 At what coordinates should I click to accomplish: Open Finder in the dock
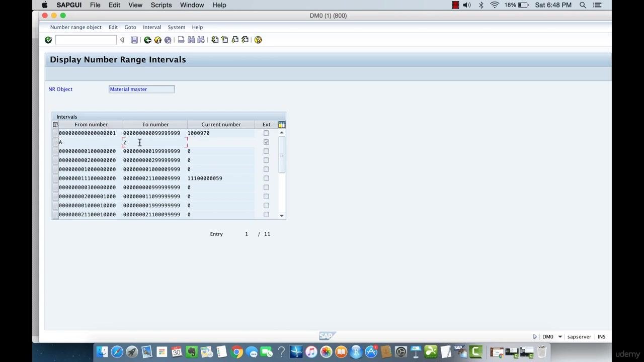[102, 351]
